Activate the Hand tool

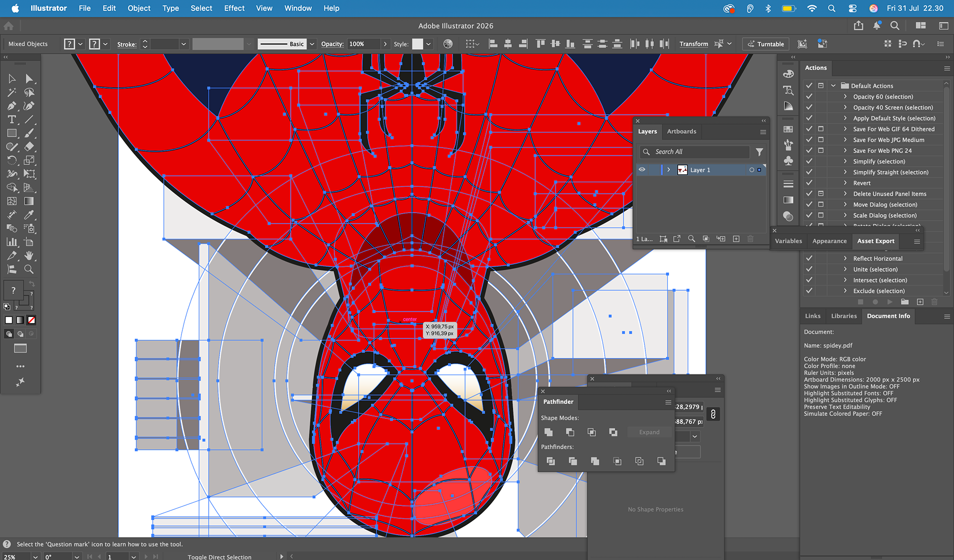point(29,255)
